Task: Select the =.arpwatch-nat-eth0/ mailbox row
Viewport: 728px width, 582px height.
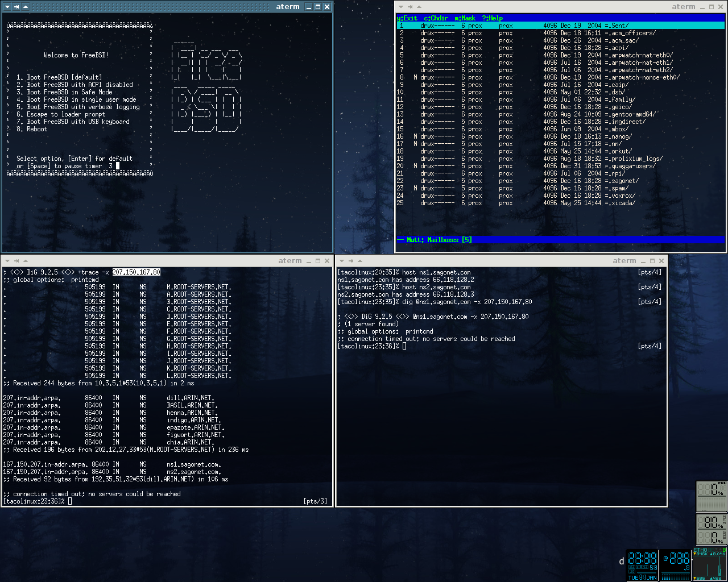Action: (x=561, y=55)
